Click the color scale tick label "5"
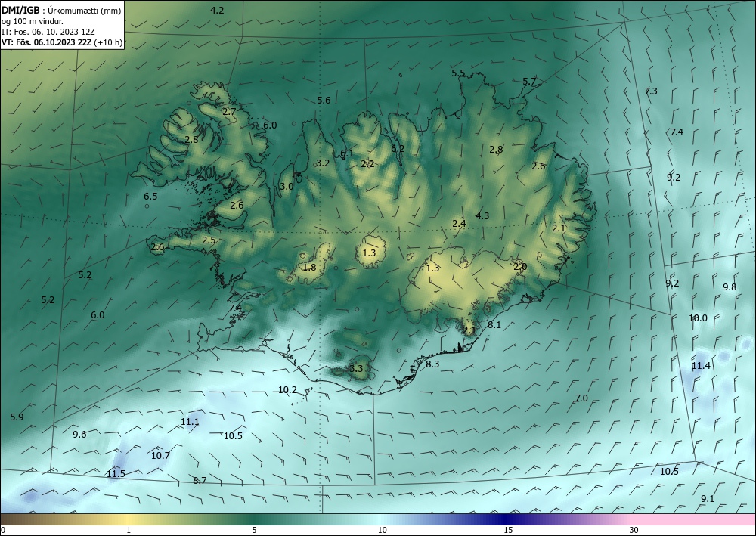The height and width of the screenshot is (536, 756). (x=254, y=531)
